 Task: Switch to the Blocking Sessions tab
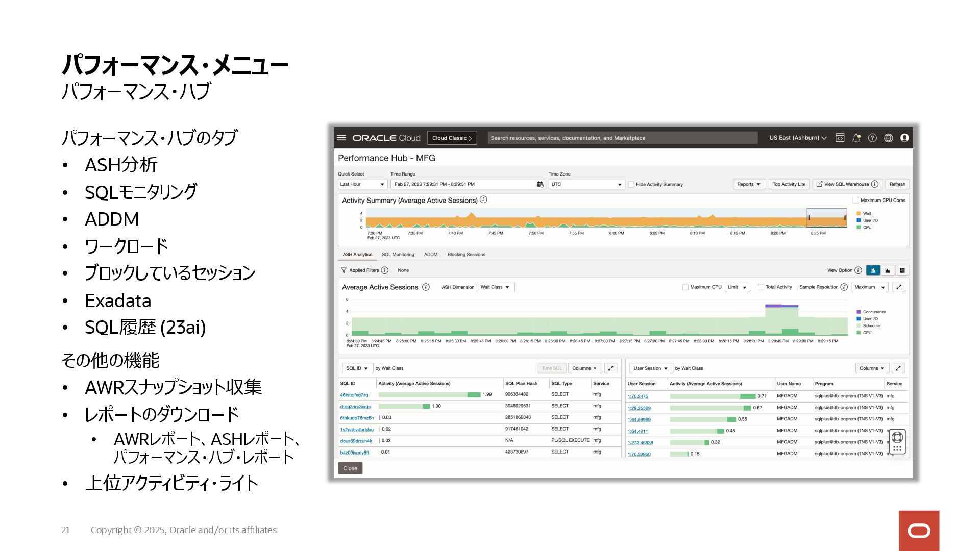point(467,255)
